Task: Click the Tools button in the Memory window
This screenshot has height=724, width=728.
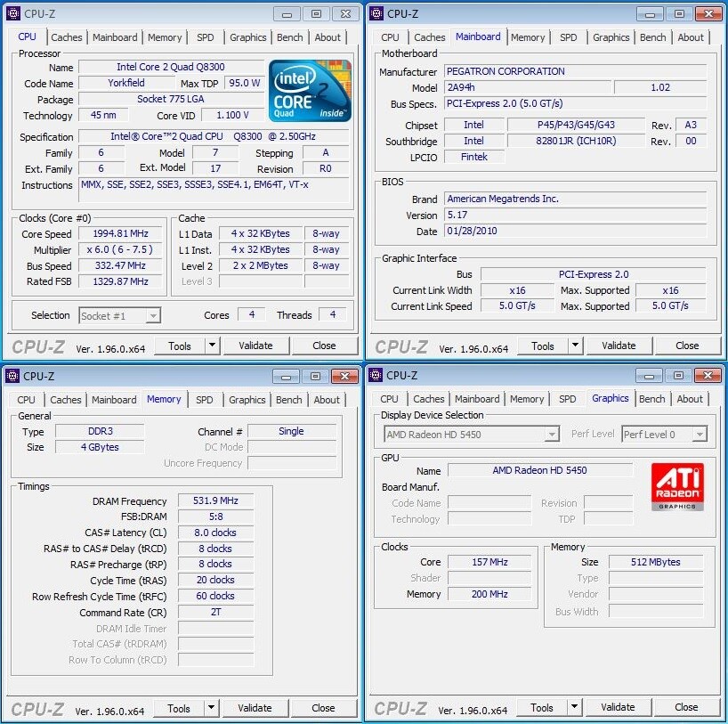Action: pos(179,708)
